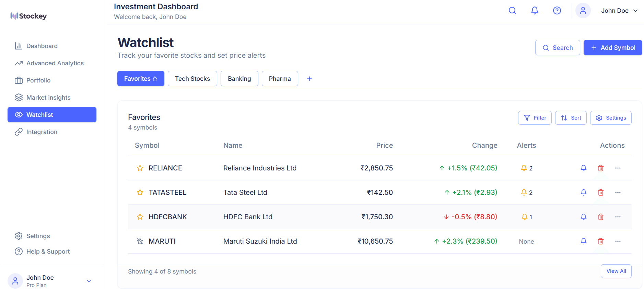Open more options for RELIANCE row
Image resolution: width=644 pixels, height=289 pixels.
pos(618,168)
